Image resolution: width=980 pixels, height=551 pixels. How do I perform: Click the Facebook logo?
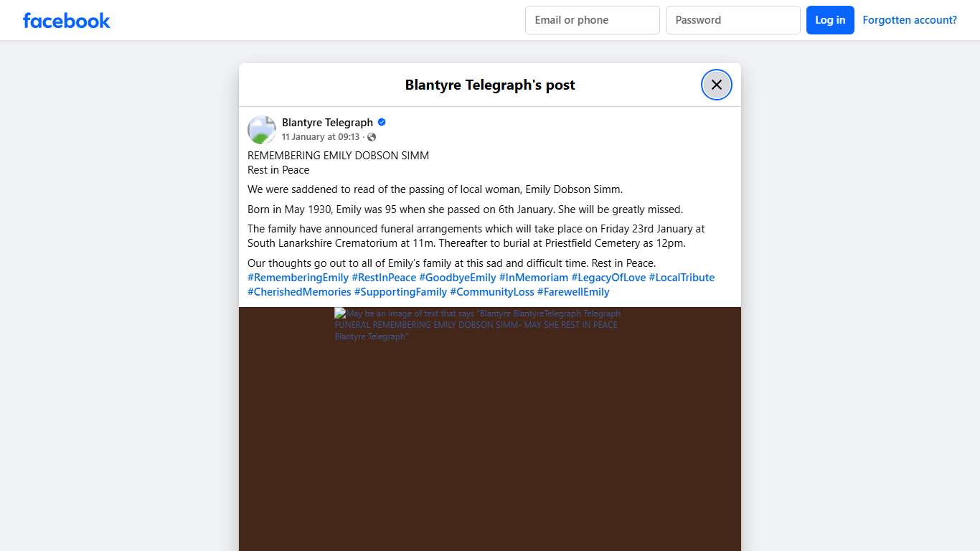point(67,20)
